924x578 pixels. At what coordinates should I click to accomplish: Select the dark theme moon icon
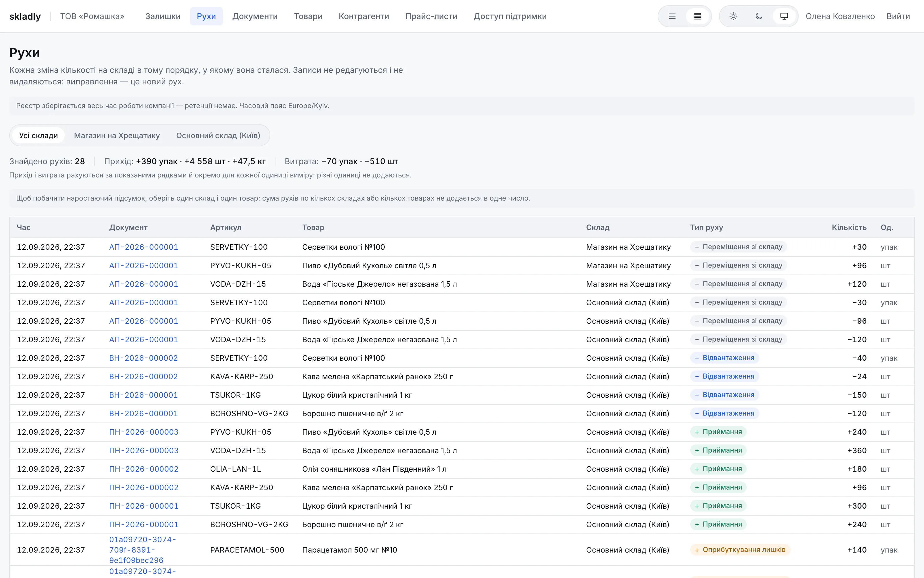[759, 16]
